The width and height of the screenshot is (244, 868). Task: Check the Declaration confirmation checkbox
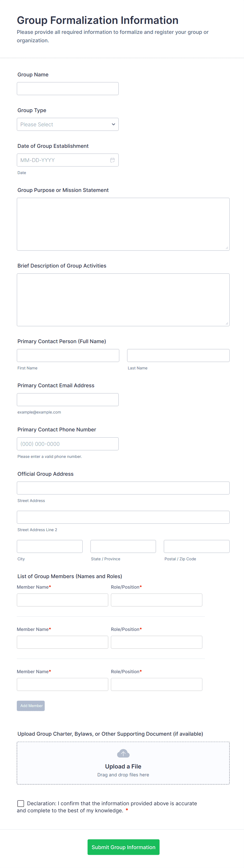pyautogui.click(x=21, y=803)
